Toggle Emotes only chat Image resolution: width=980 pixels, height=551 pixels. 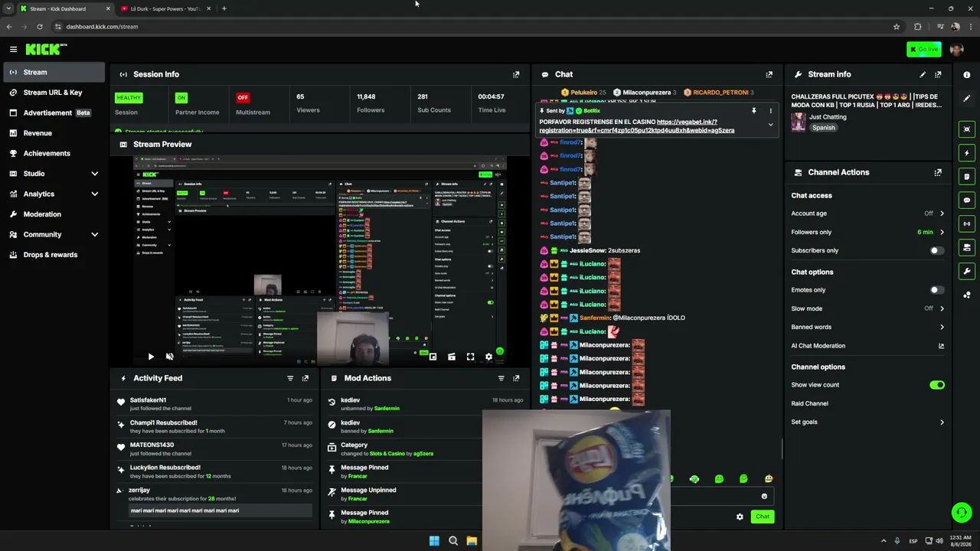[936, 290]
